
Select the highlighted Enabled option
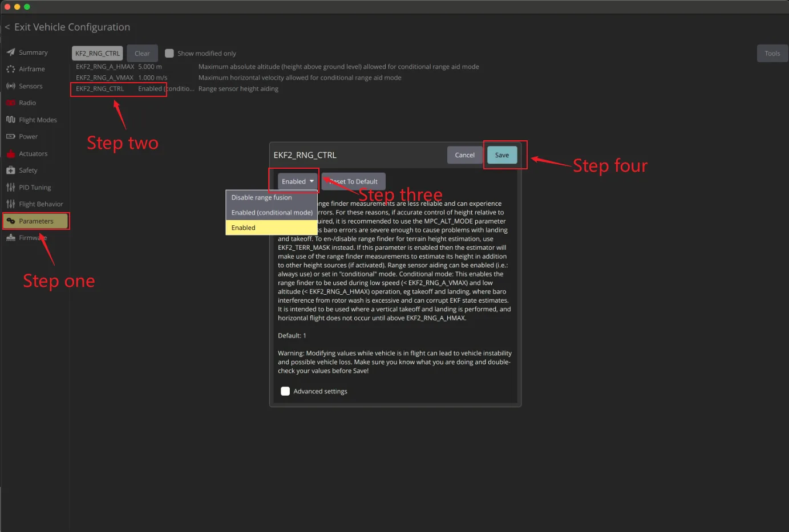tap(272, 228)
